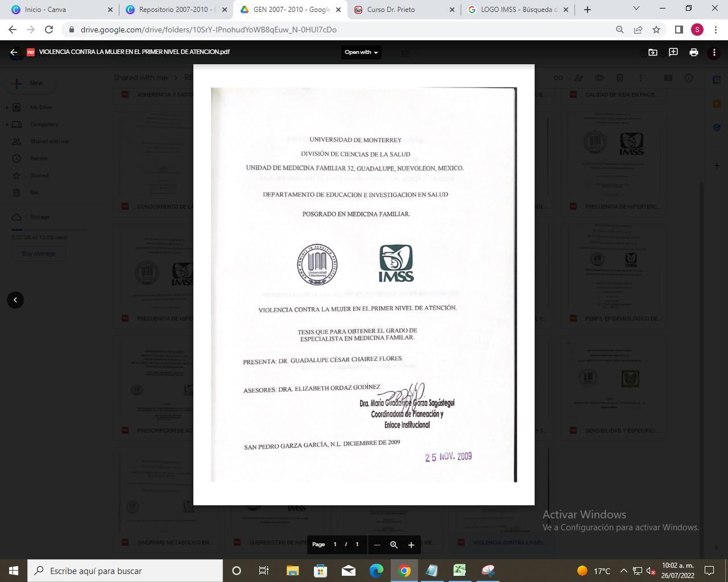This screenshot has height=582, width=728.
Task: Click the thesis page preview image
Action: 364,284
